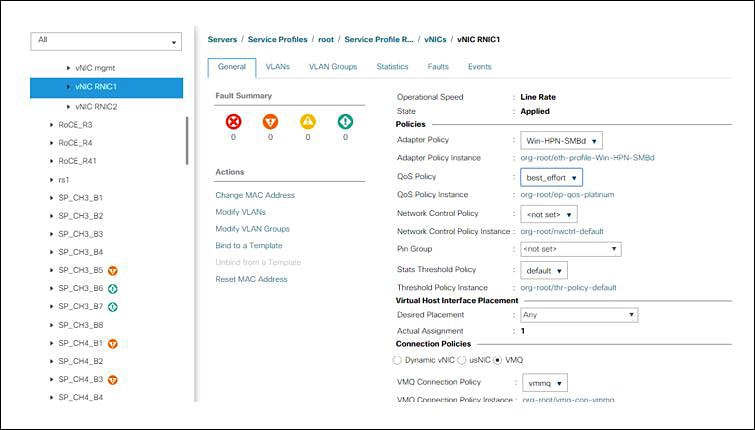Click the fault icon beside SP_CH4_B1

[x=113, y=343]
